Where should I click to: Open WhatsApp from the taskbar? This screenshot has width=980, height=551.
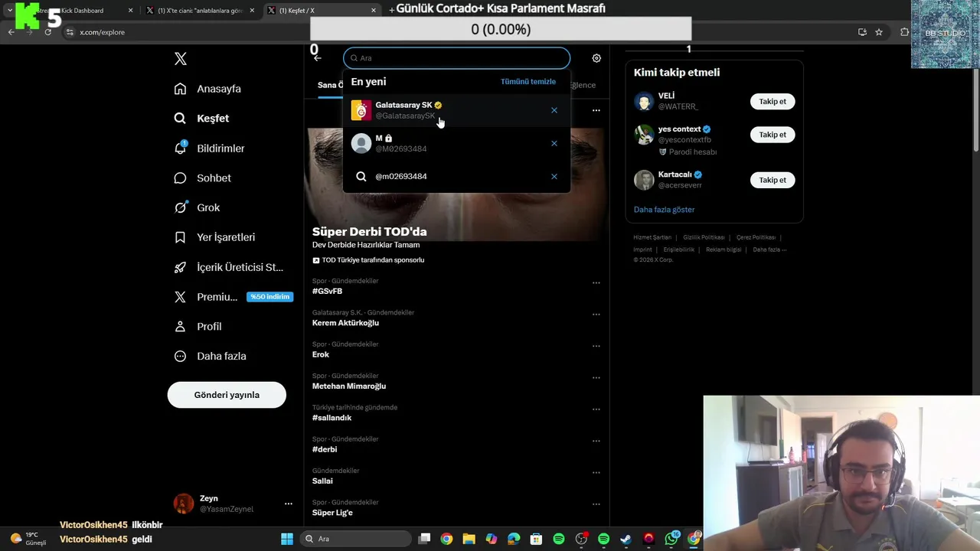click(671, 539)
